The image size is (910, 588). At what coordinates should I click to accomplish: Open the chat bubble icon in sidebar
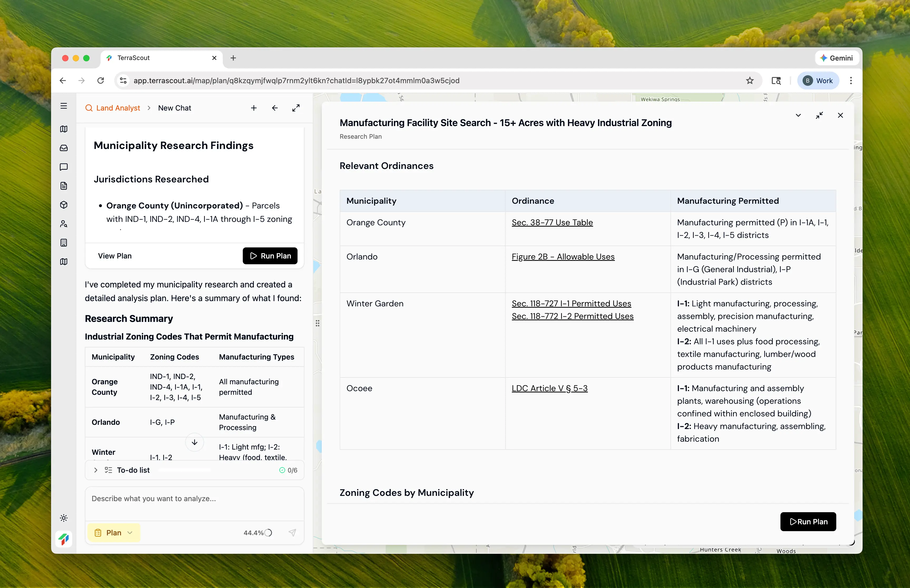click(64, 167)
